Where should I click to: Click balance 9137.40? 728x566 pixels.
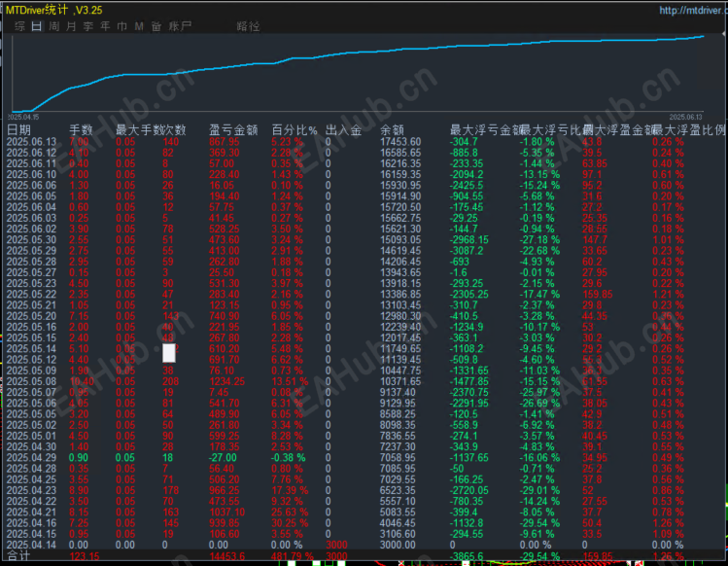(398, 392)
